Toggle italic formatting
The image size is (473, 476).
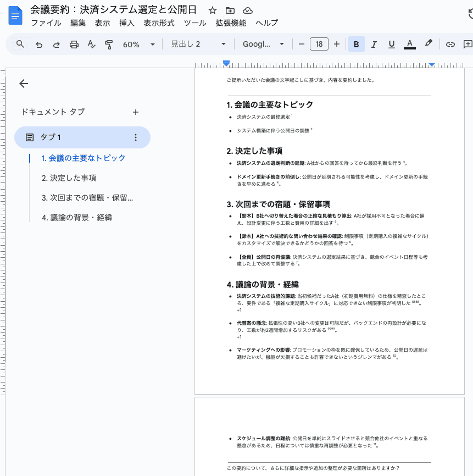click(x=374, y=45)
